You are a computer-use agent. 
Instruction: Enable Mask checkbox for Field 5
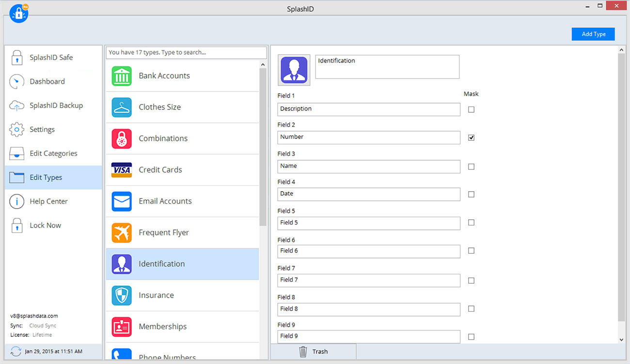tap(471, 223)
